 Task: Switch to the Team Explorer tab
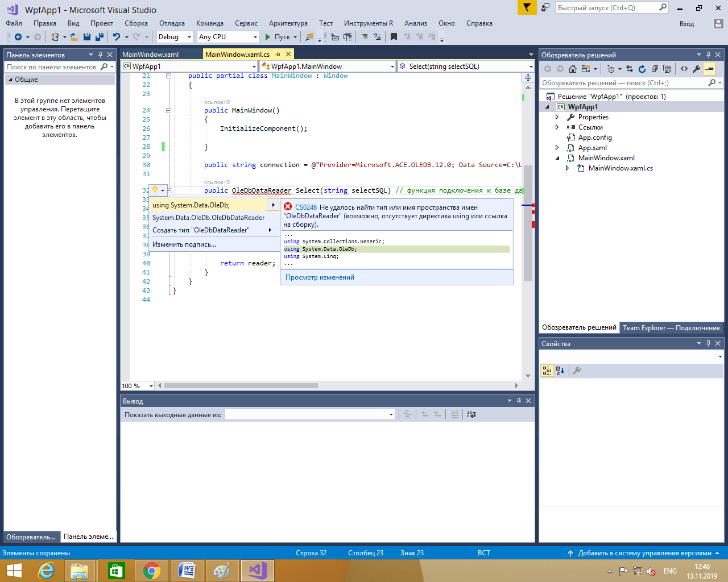point(671,328)
